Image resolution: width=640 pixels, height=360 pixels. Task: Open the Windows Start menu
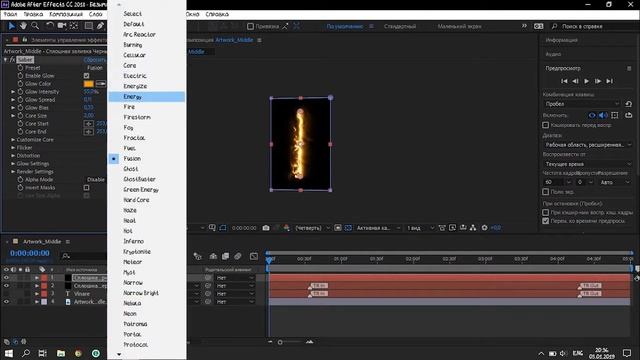click(x=8, y=353)
